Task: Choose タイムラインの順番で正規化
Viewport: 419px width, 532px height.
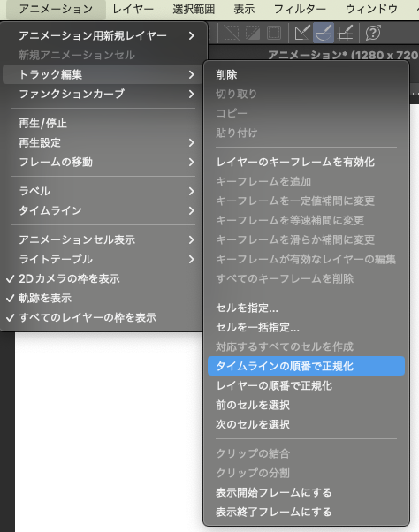Action: [306, 366]
